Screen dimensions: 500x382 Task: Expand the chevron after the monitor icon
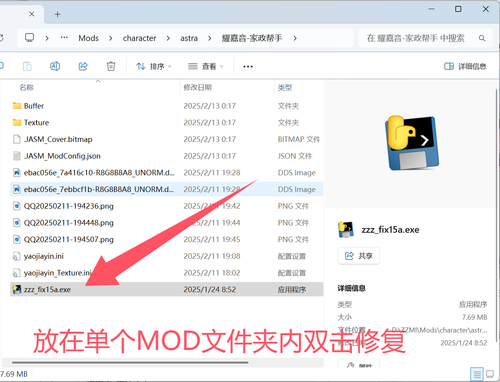(47, 38)
